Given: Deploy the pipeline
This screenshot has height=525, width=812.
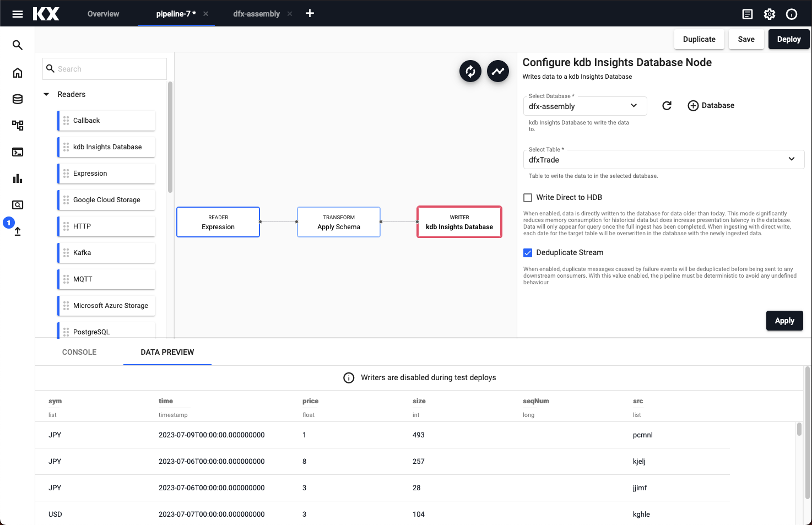Looking at the screenshot, I should [789, 39].
